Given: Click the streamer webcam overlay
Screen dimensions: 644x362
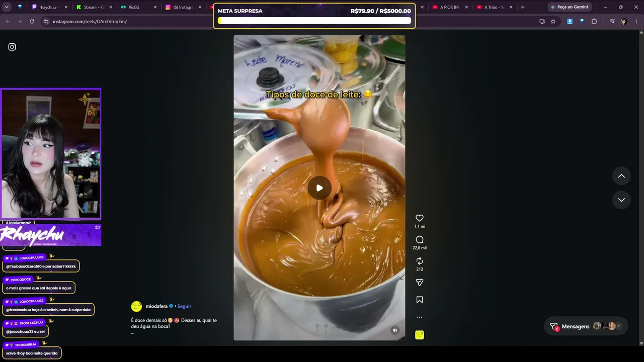Looking at the screenshot, I should click(x=51, y=154).
